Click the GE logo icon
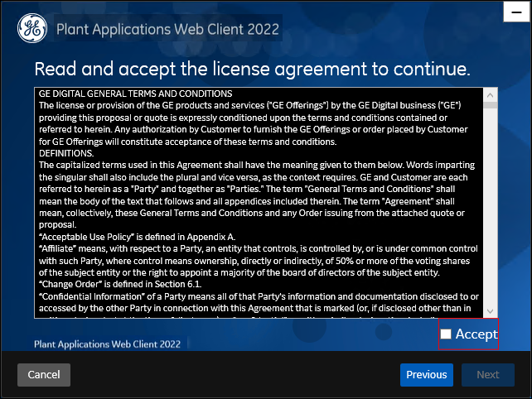Viewport: 532px width, 399px height. pyautogui.click(x=32, y=28)
